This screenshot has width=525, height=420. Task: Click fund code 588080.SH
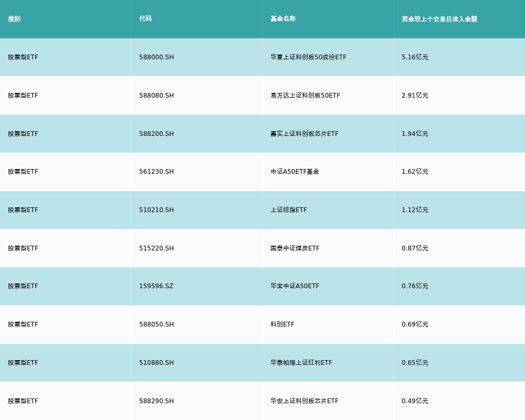156,96
